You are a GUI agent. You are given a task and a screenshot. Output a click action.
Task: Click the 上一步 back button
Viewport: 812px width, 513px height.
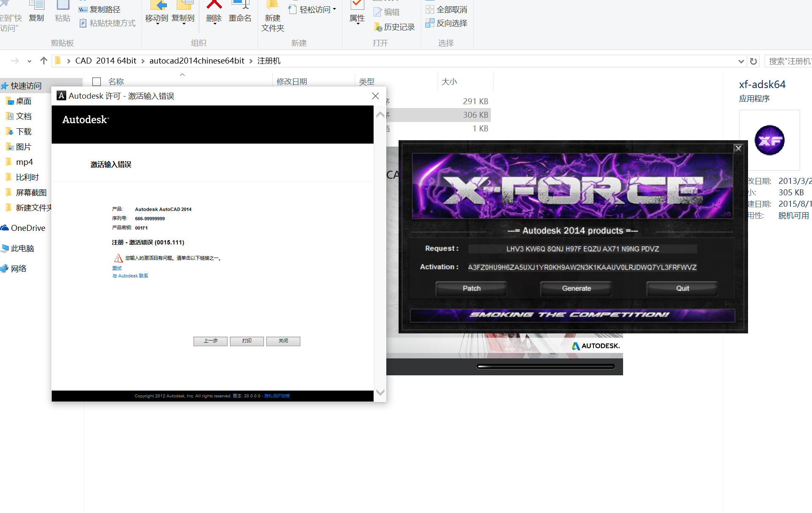[x=211, y=341]
